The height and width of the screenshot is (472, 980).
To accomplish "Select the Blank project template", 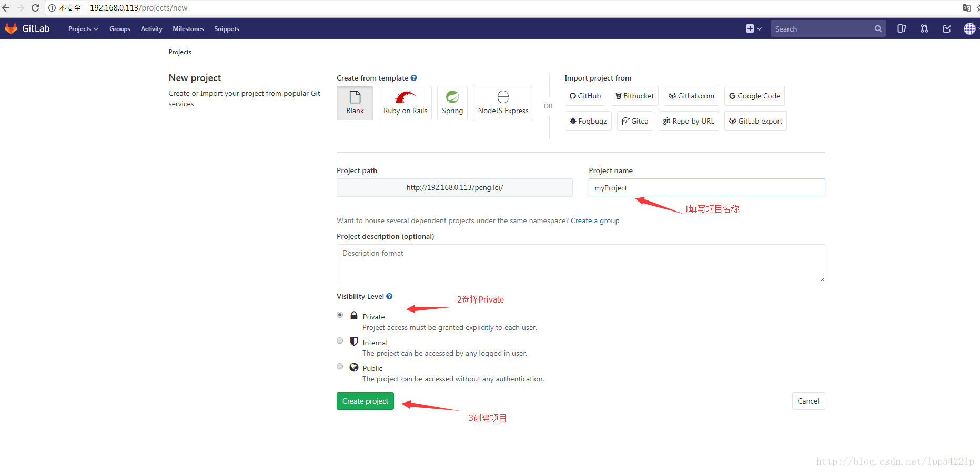I will click(x=355, y=103).
